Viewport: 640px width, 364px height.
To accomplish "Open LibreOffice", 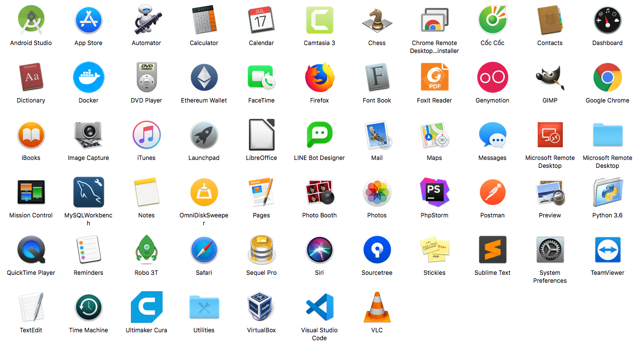I will (x=261, y=135).
